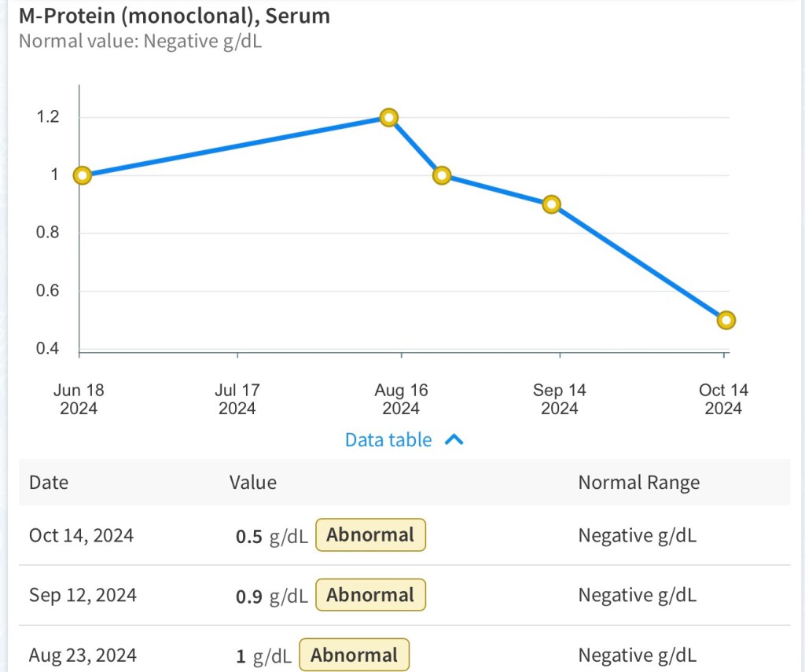Click the Normal Range column header

coord(638,482)
